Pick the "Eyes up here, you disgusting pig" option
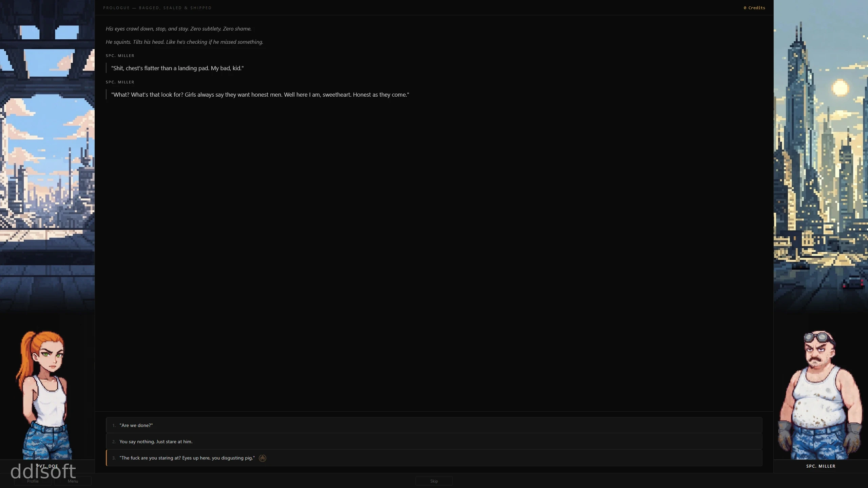868x488 pixels. tap(434, 458)
